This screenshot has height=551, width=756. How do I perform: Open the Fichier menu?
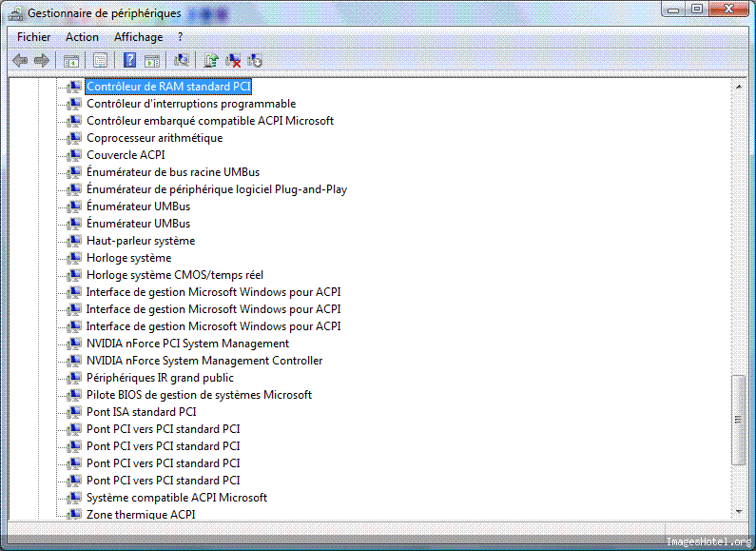click(x=33, y=37)
